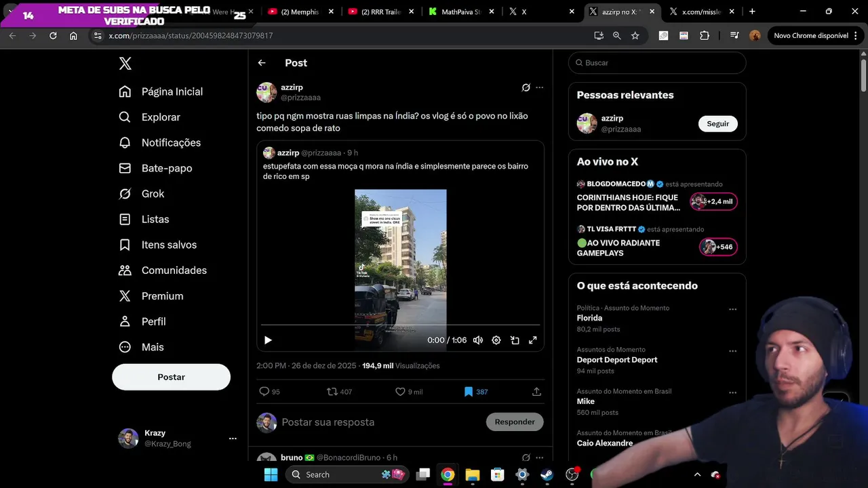The image size is (868, 488).
Task: Click Chrome back navigation arrow
Action: [12, 35]
